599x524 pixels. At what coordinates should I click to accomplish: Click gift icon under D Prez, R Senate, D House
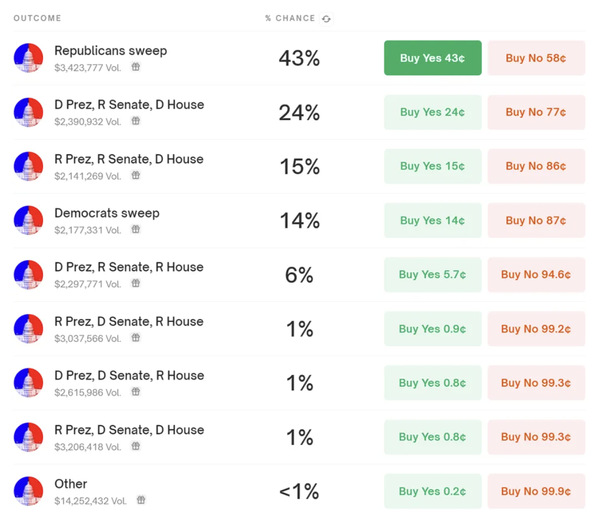coord(136,121)
